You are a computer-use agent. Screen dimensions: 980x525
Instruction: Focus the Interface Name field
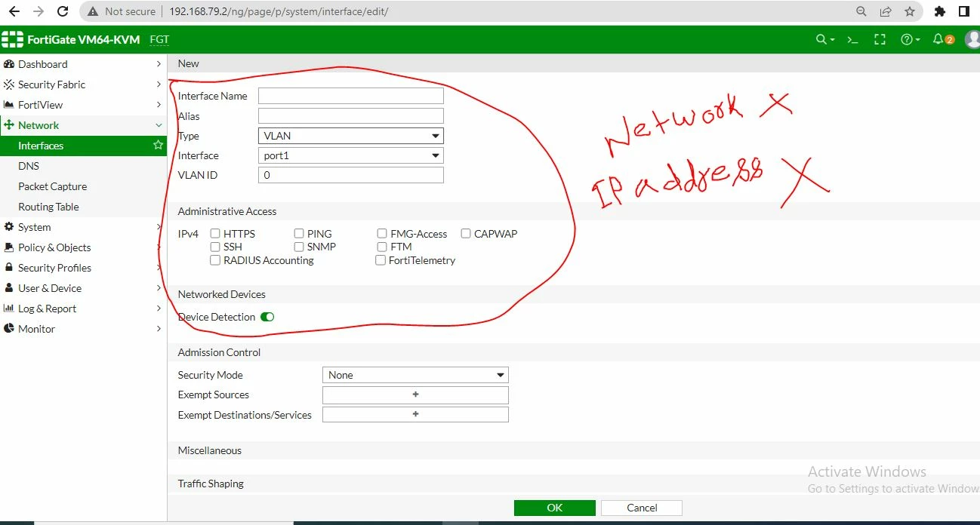click(351, 96)
